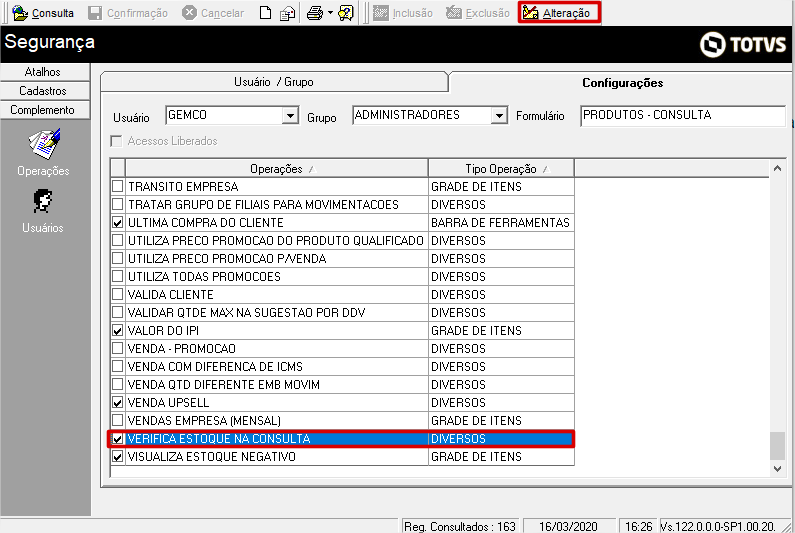Select the VENDA UPSELL row text
The width and height of the screenshot is (795, 533).
tap(168, 403)
